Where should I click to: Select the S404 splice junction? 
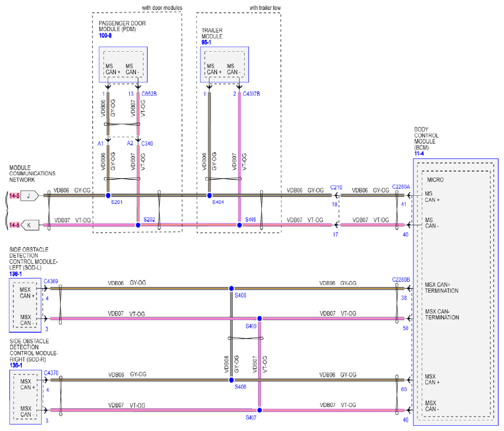[209, 195]
